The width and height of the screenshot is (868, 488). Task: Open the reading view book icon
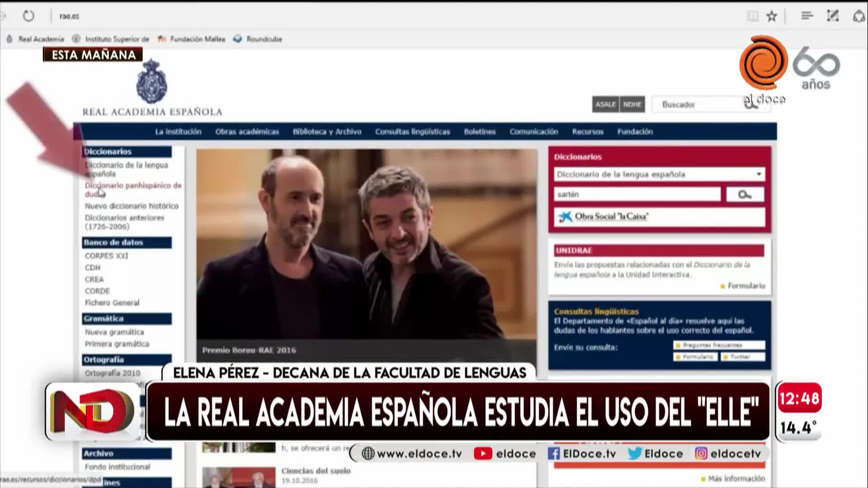(x=753, y=16)
